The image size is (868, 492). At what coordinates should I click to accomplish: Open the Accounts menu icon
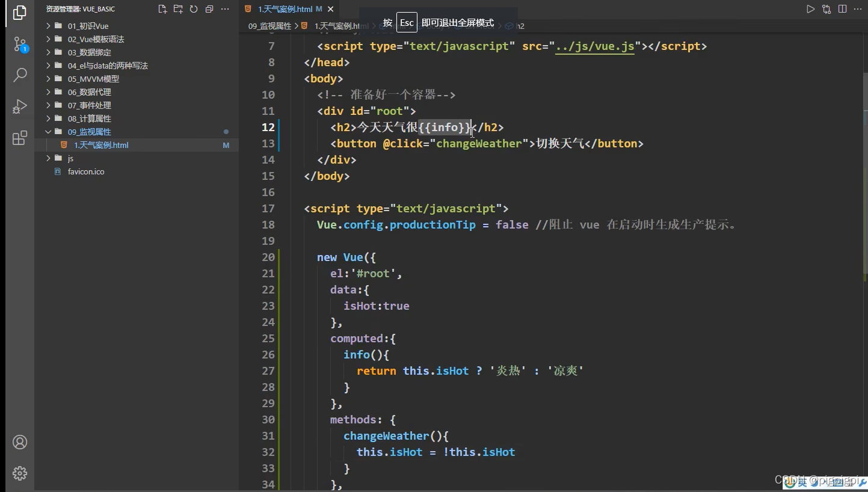[x=20, y=442]
